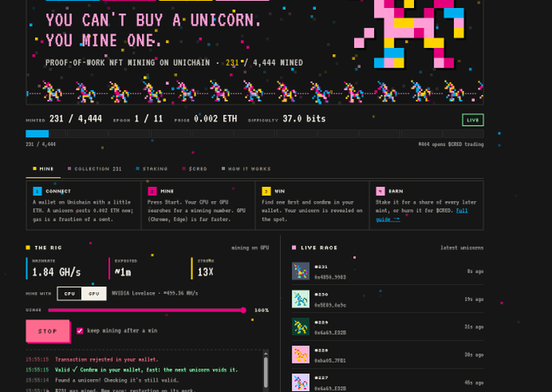Click the step 2 badge in MINE card
The height and width of the screenshot is (392, 552).
pyautogui.click(x=152, y=191)
